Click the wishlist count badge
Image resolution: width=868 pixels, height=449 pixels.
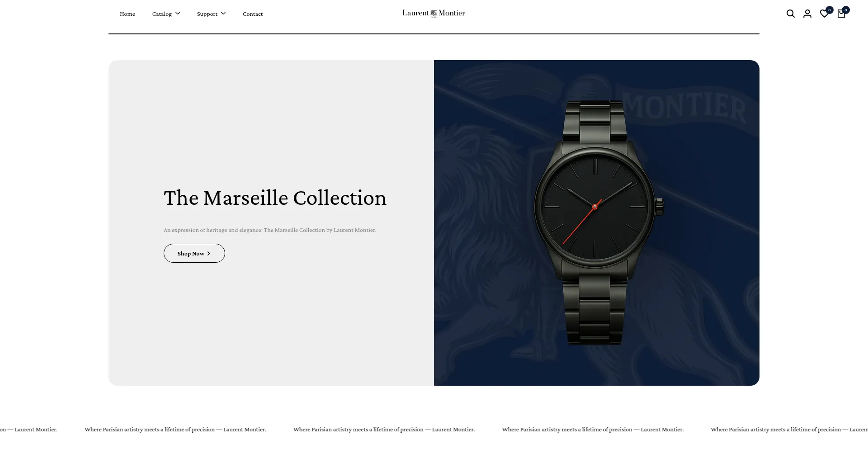[x=830, y=10]
